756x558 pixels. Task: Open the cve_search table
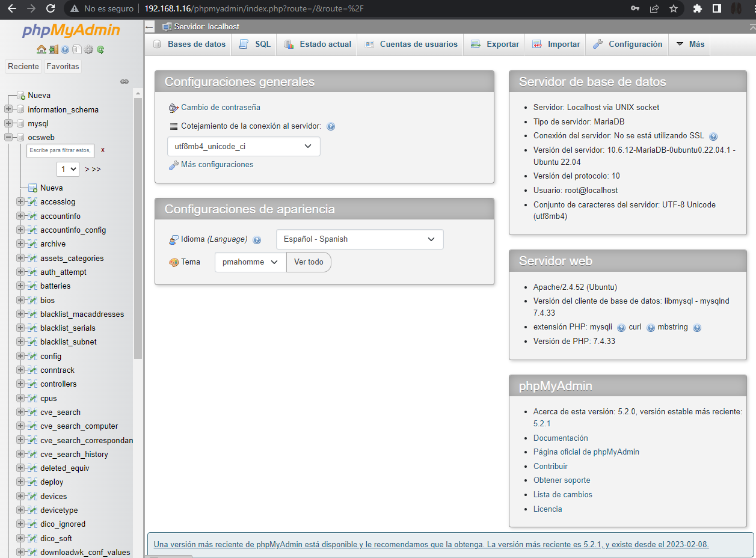pos(60,412)
